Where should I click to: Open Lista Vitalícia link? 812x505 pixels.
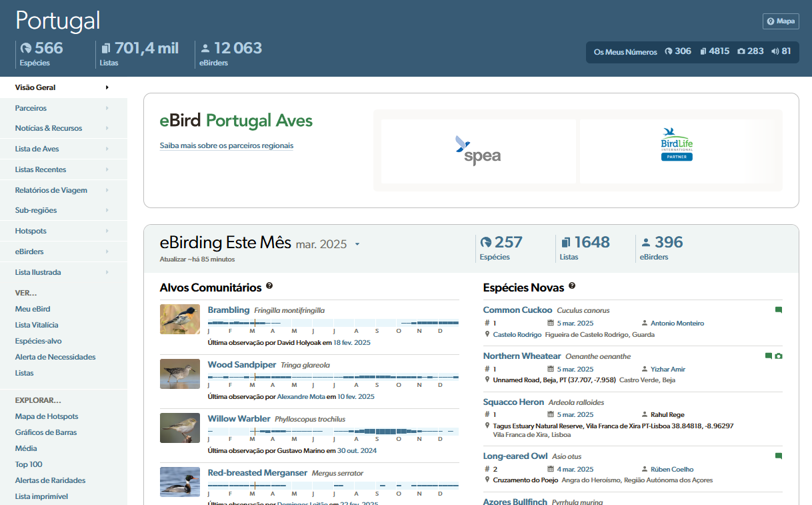37,325
